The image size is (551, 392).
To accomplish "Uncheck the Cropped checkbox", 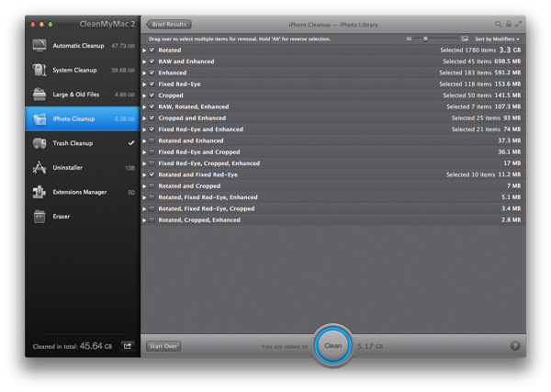I will [x=152, y=95].
